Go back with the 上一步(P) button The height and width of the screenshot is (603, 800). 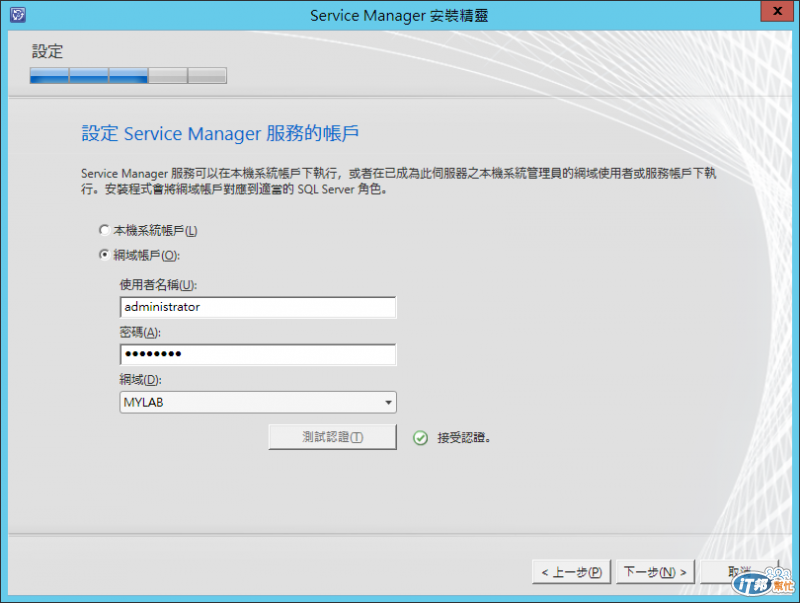pos(571,572)
